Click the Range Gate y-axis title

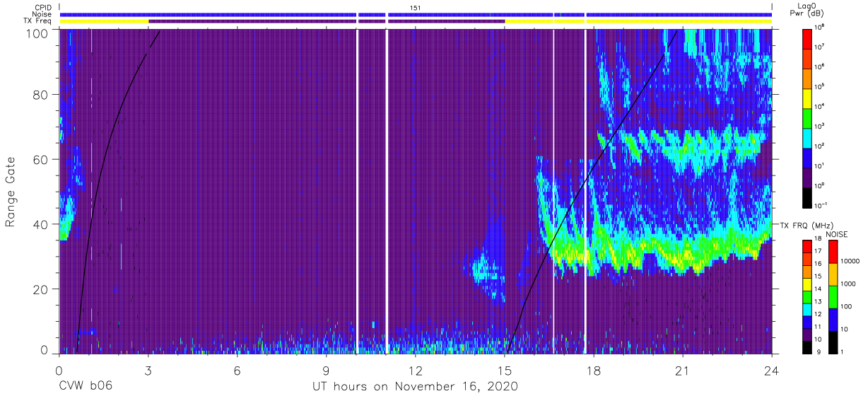pyautogui.click(x=11, y=192)
